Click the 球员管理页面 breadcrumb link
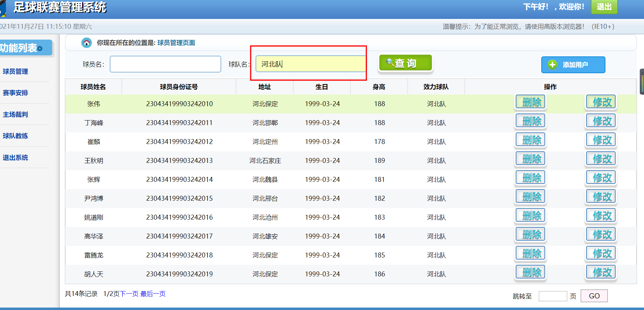The image size is (644, 310). coord(176,43)
